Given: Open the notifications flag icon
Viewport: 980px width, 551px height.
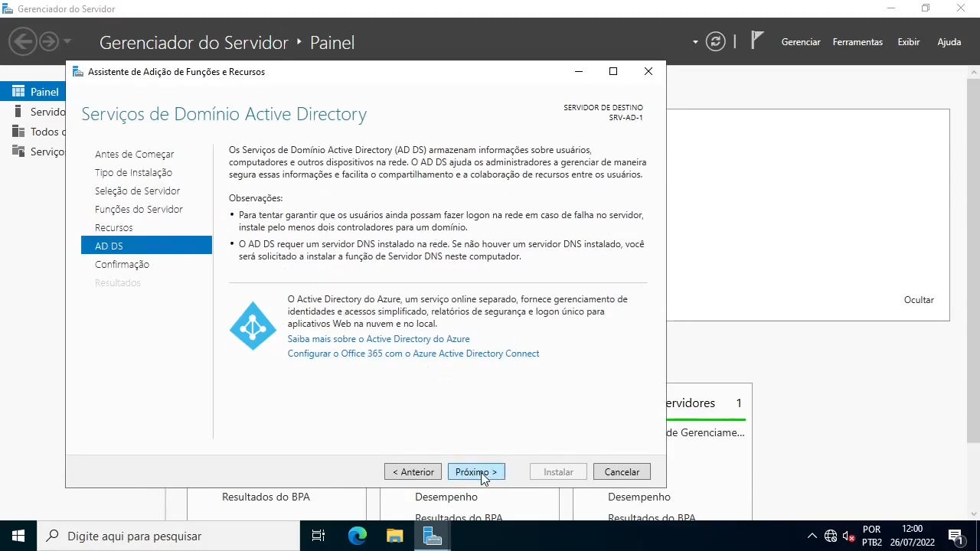Looking at the screenshot, I should 756,40.
